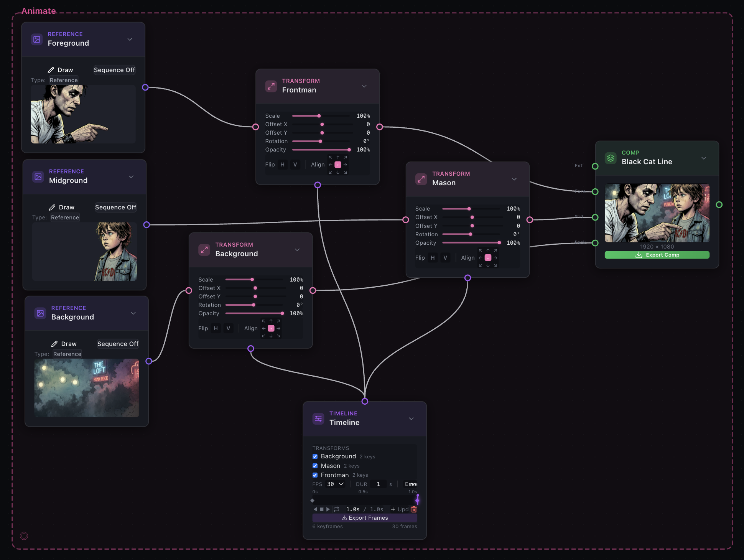This screenshot has width=744, height=560.
Task: Collapse the Foreground reference node
Action: click(x=130, y=39)
